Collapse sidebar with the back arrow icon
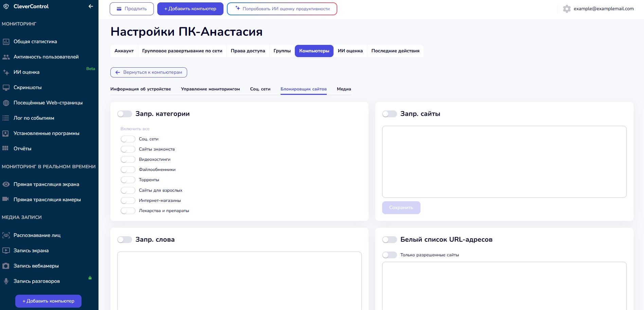644x310 pixels. (x=91, y=6)
